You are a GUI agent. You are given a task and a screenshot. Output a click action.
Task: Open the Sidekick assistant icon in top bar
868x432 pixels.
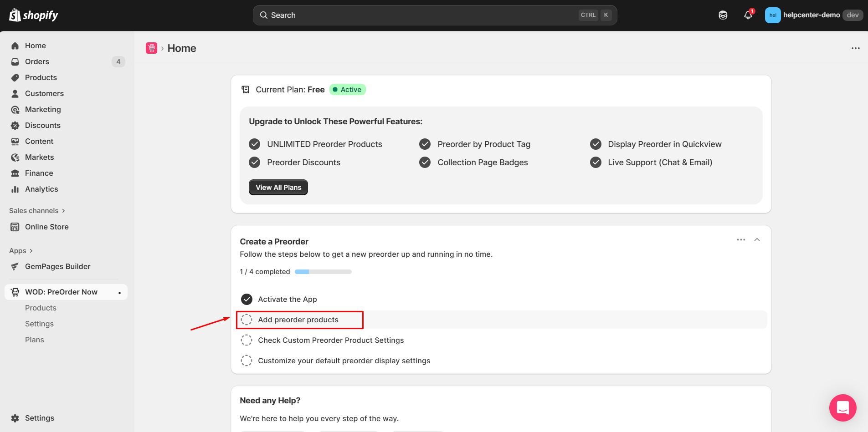723,15
